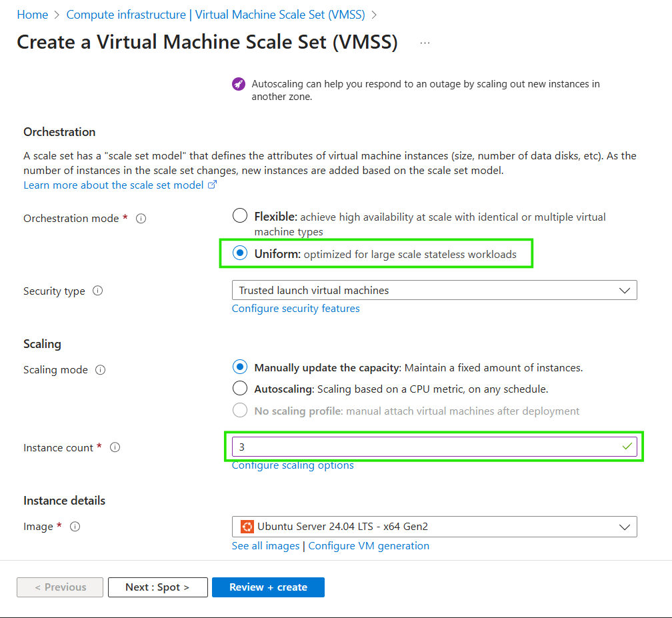The image size is (672, 618).
Task: Click info icon beside Instance count
Action: tap(115, 448)
